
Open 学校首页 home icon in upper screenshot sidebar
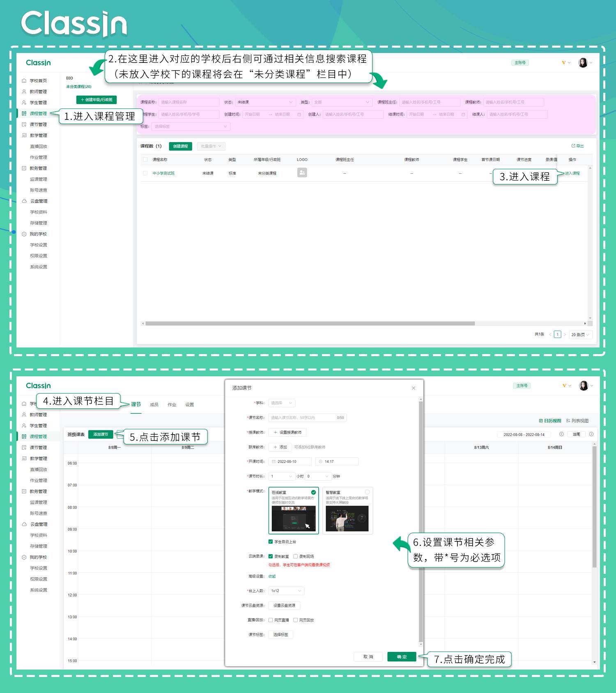pos(24,81)
